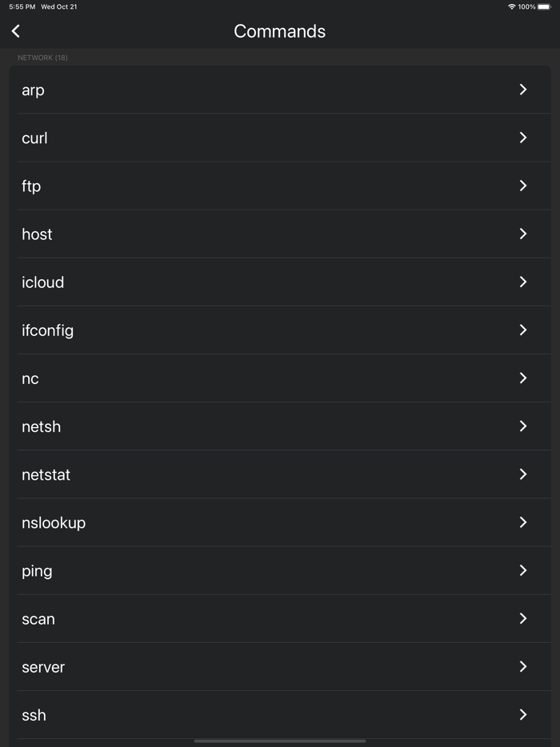This screenshot has width=560, height=747.
Task: Expand the chevron beside ifconfig
Action: 523,330
